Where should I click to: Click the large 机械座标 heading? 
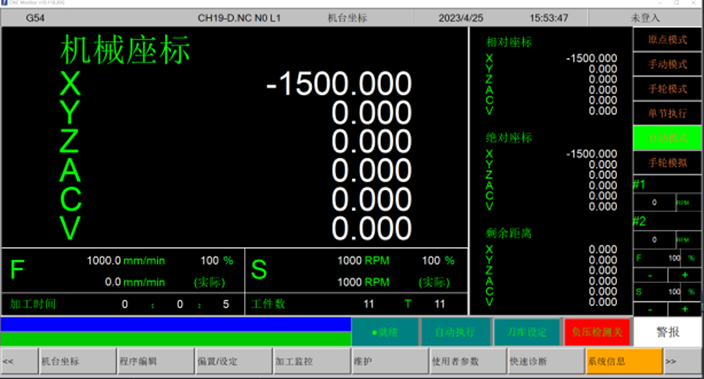point(125,49)
